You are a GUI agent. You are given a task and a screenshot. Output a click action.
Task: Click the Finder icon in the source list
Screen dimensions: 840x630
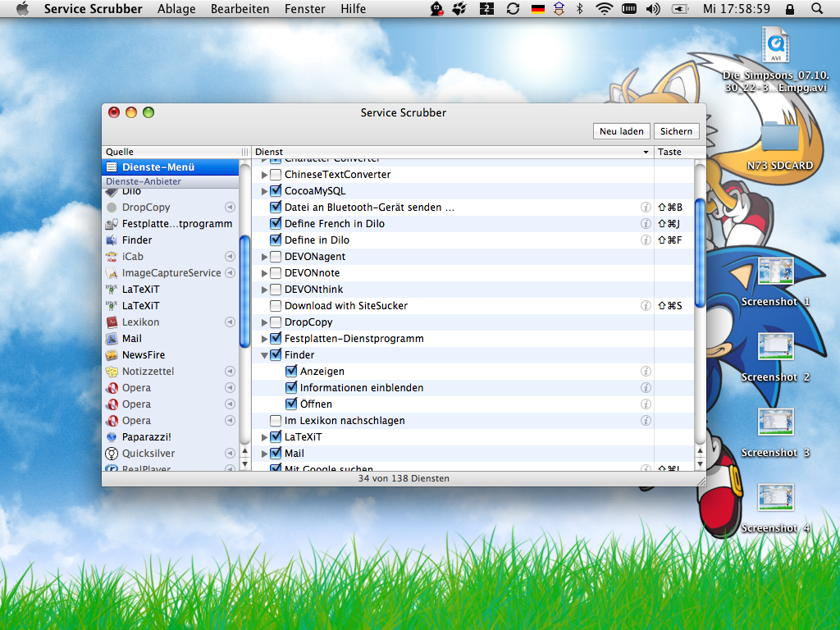(x=112, y=240)
